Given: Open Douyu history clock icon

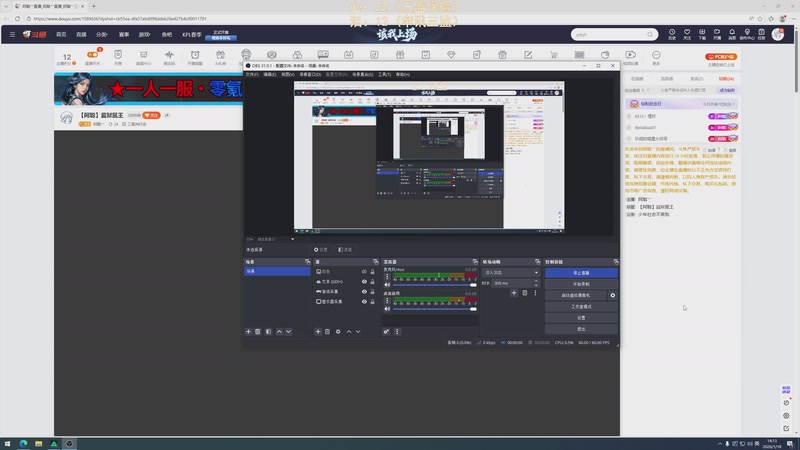Looking at the screenshot, I should pos(672,34).
